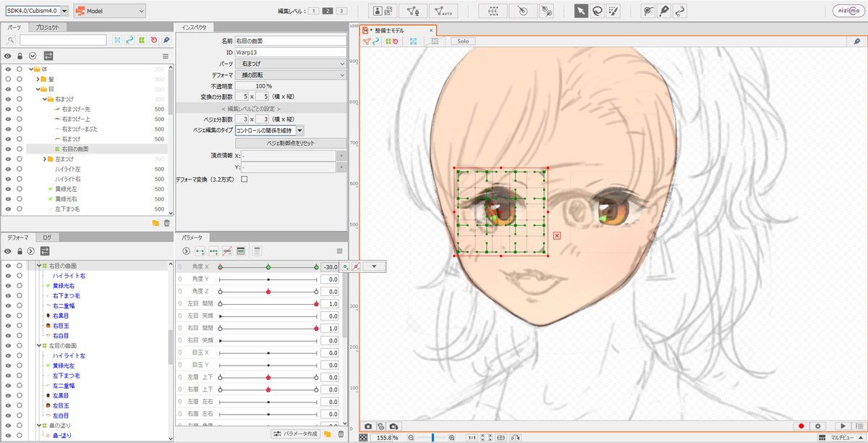
Task: Select the brush selection tool
Action: tap(613, 11)
